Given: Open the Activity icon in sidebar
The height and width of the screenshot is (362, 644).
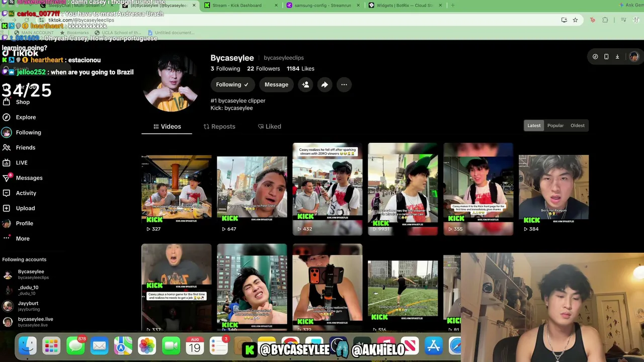Looking at the screenshot, I should (x=7, y=193).
